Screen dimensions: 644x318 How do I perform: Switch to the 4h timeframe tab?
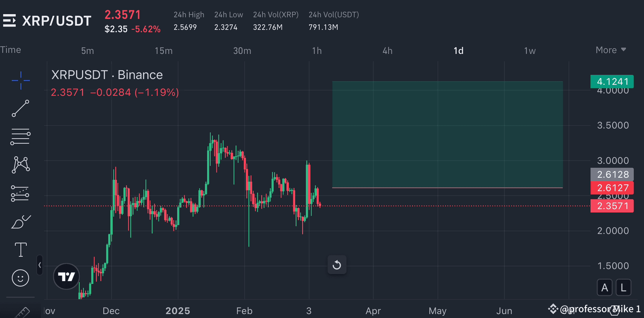[387, 50]
